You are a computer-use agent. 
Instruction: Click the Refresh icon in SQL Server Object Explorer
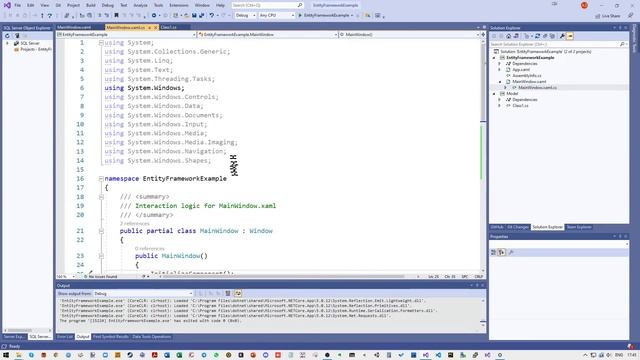pyautogui.click(x=7, y=36)
